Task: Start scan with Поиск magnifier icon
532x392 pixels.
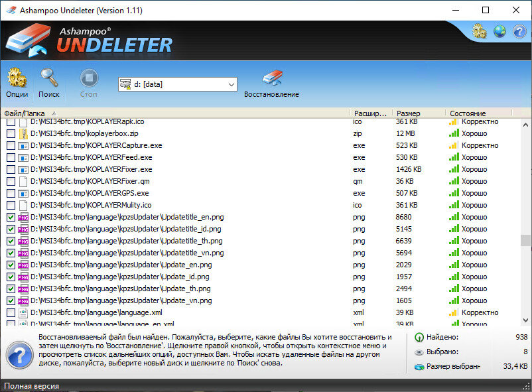Action: pyautogui.click(x=49, y=83)
